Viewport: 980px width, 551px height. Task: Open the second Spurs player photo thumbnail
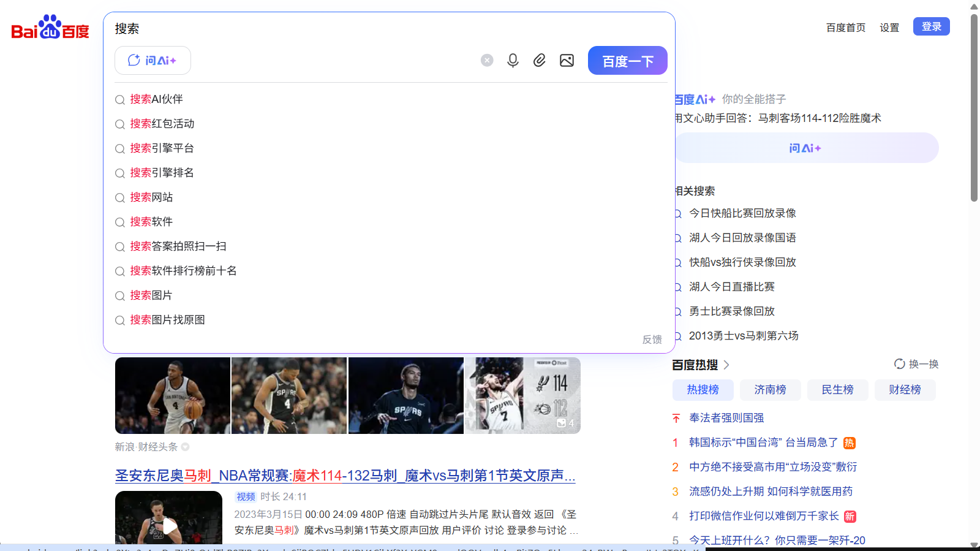pyautogui.click(x=289, y=396)
